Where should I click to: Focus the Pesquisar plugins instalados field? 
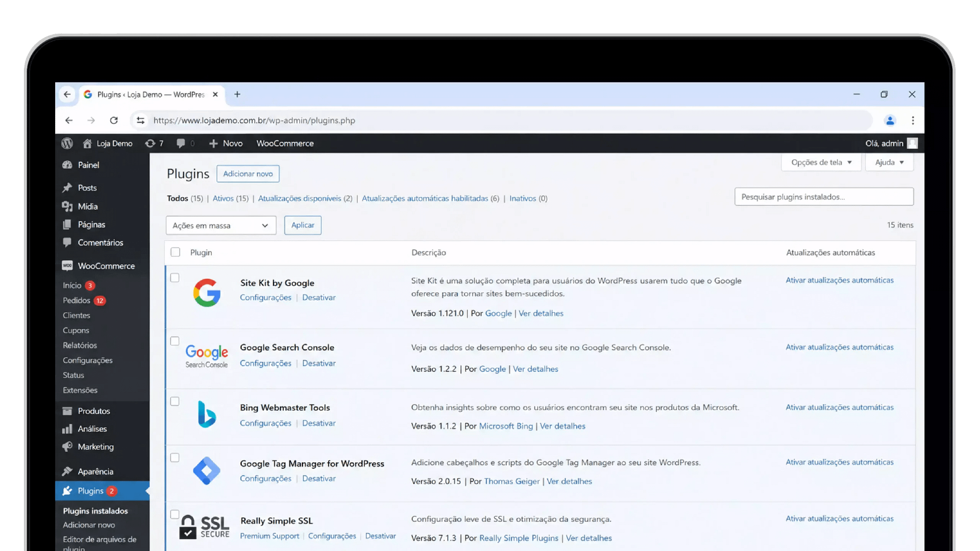coord(824,197)
